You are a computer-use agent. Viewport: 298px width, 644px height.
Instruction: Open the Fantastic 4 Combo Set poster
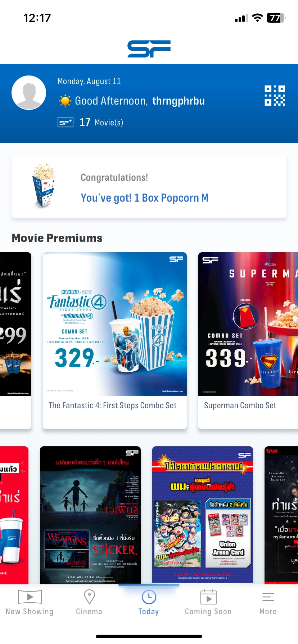click(115, 324)
